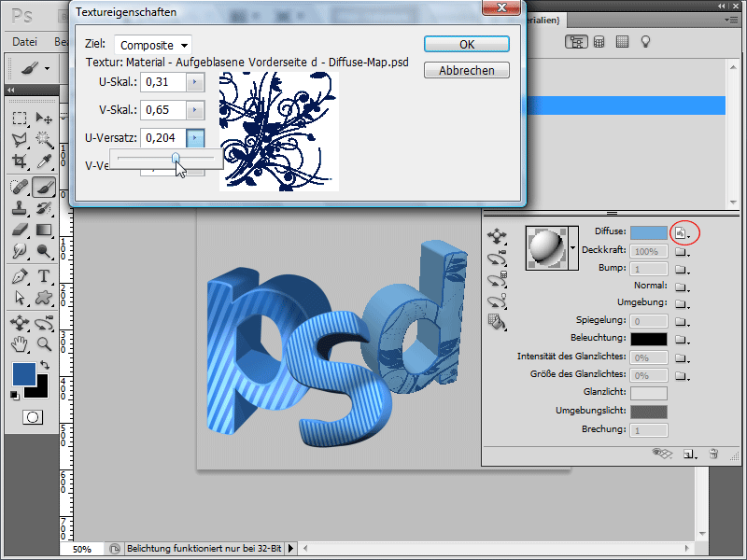Open the Ziel Composite dropdown

[153, 45]
